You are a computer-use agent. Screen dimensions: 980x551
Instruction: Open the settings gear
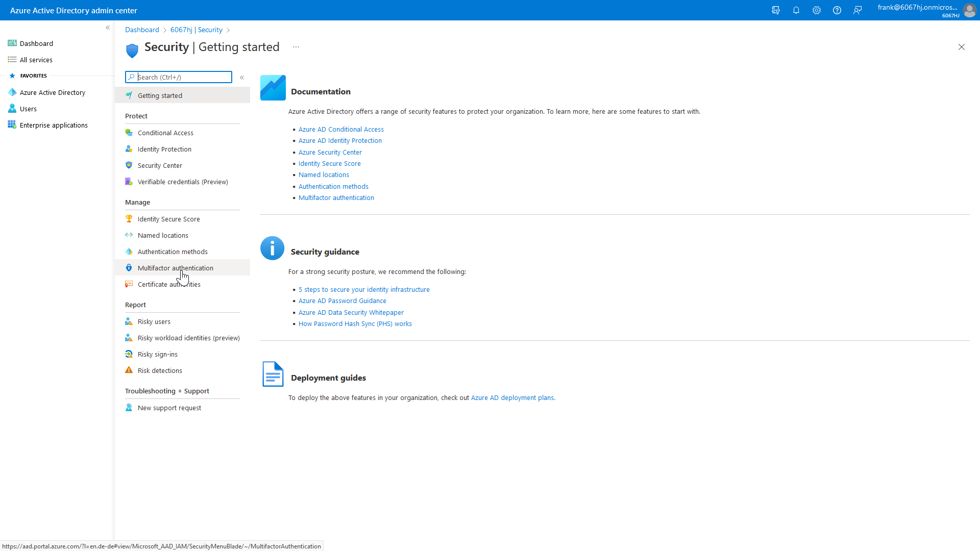817,10
